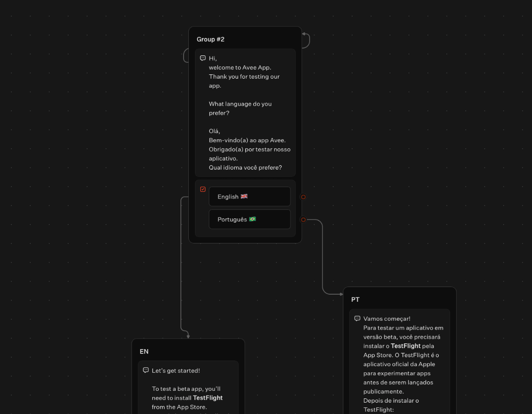
Task: Click the English option's output connector
Action: click(303, 197)
